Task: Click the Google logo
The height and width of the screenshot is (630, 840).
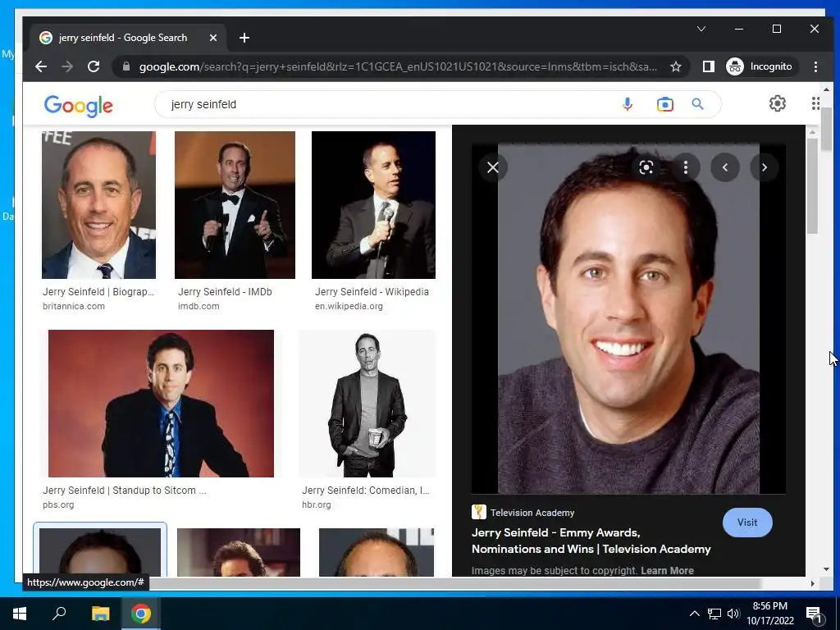Action: click(x=78, y=106)
